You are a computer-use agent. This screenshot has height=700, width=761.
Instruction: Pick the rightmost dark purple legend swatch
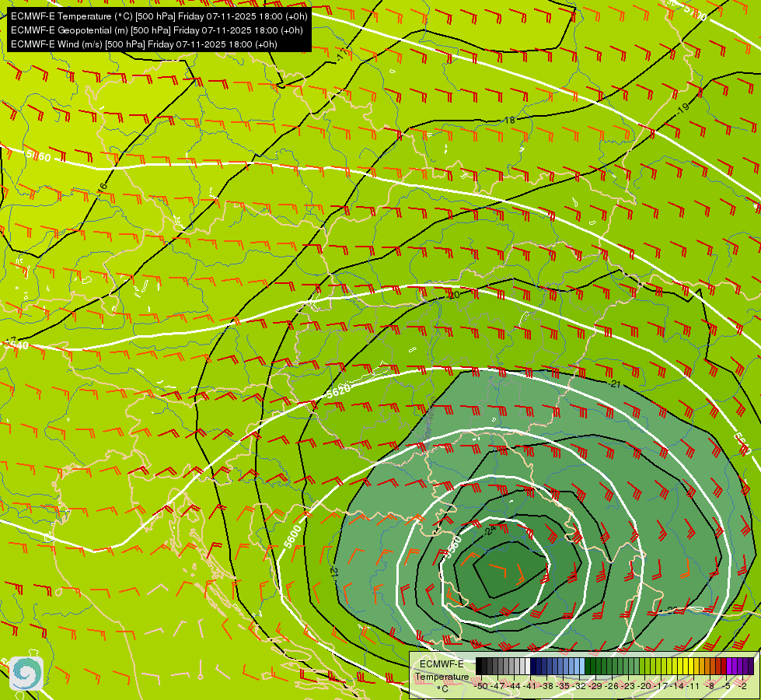(x=751, y=666)
